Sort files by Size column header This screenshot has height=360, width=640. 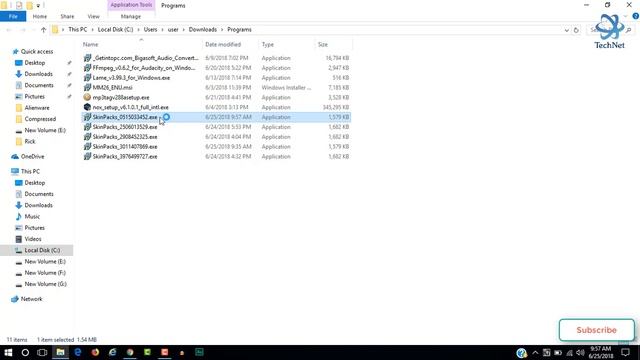coord(323,44)
